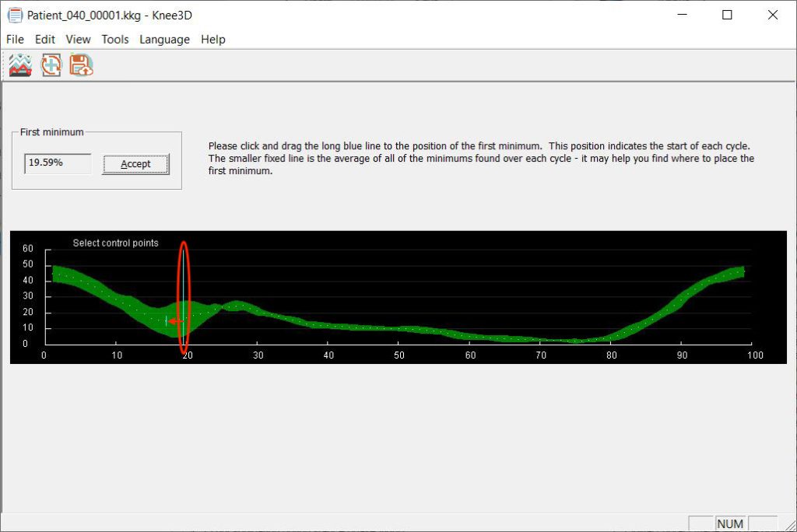Open the File menu
Screen dimensions: 797x532
[15, 39]
